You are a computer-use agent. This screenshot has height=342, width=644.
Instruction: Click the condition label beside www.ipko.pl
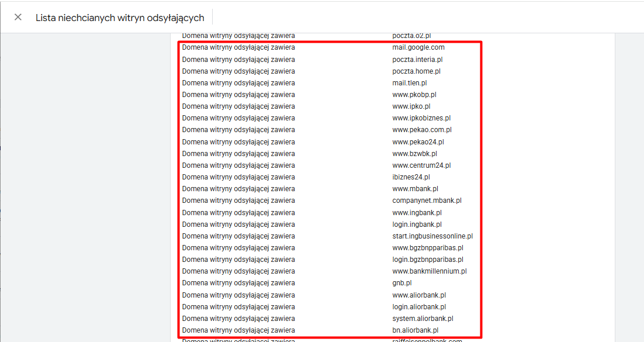[x=238, y=106]
